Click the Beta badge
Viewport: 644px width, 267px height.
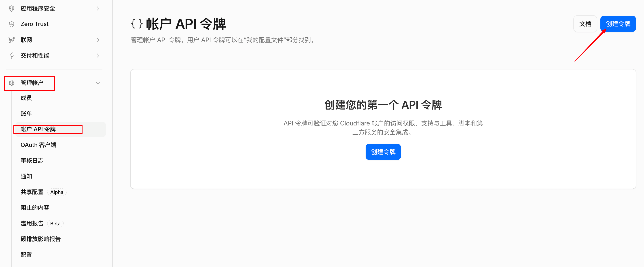click(55, 223)
